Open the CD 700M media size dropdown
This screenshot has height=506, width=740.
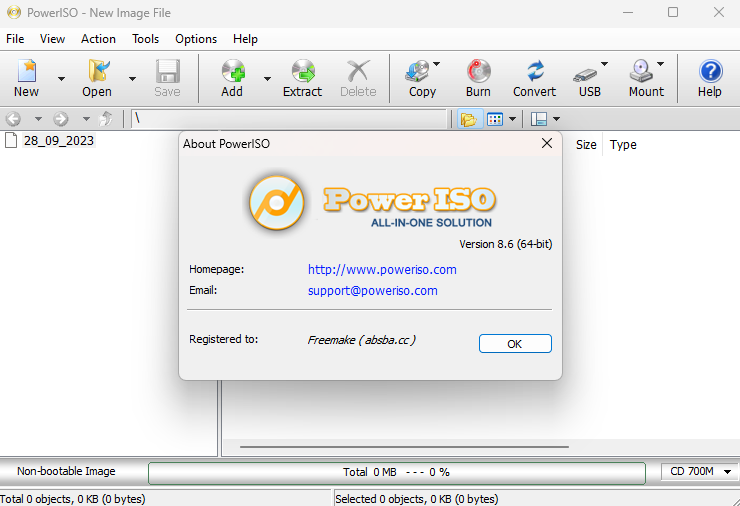pos(699,471)
